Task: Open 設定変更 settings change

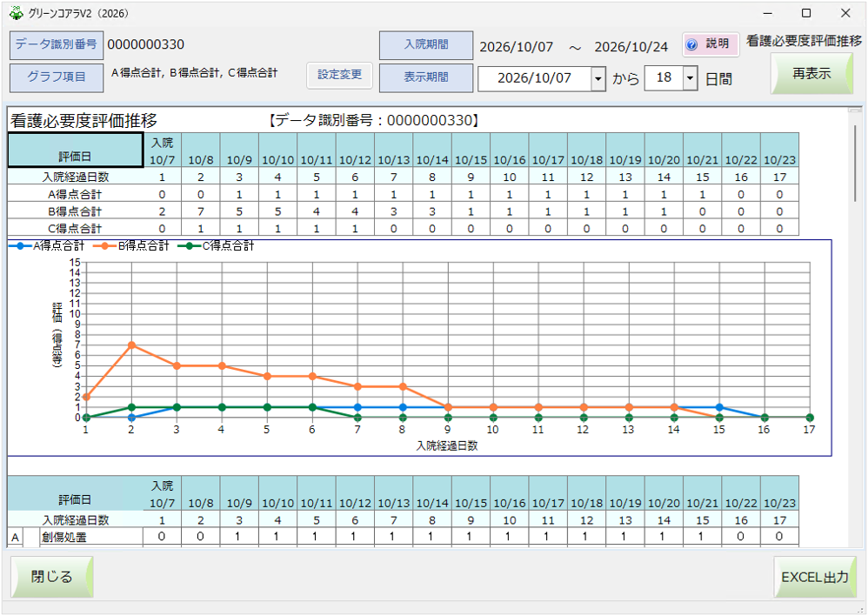Action: 339,76
